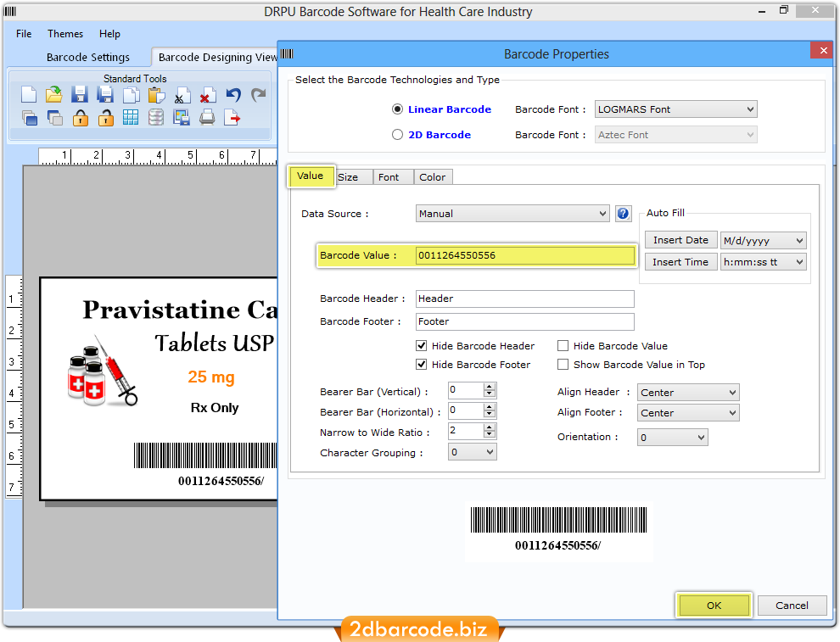Uncheck Hide Barcode Header
The height and width of the screenshot is (642, 840).
[x=422, y=346]
